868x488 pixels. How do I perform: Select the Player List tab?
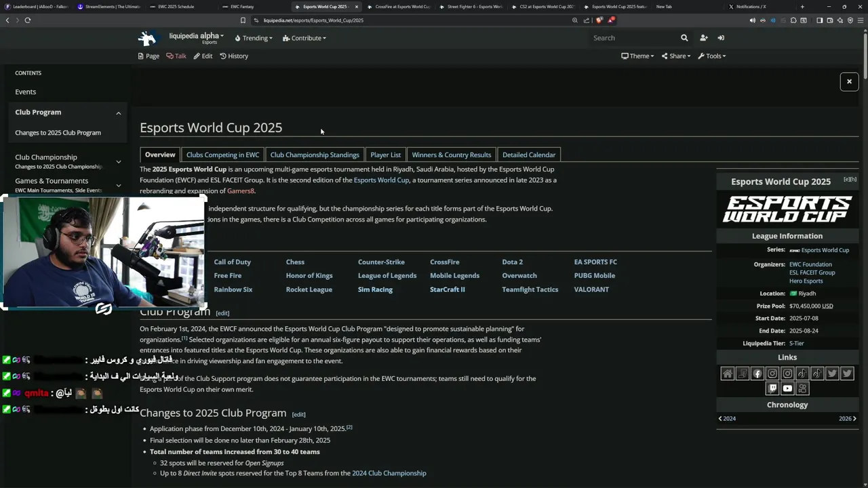(386, 155)
